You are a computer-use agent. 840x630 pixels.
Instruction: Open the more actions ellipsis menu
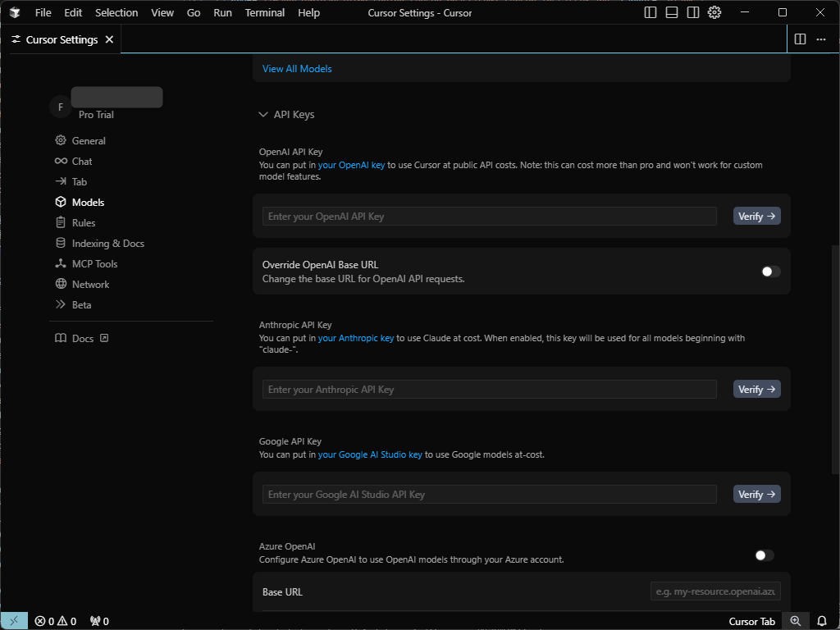820,39
